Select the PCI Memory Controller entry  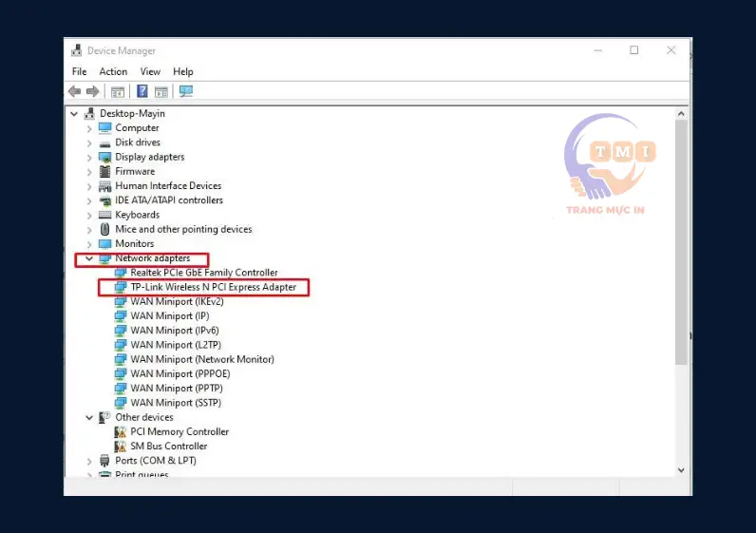coord(180,432)
